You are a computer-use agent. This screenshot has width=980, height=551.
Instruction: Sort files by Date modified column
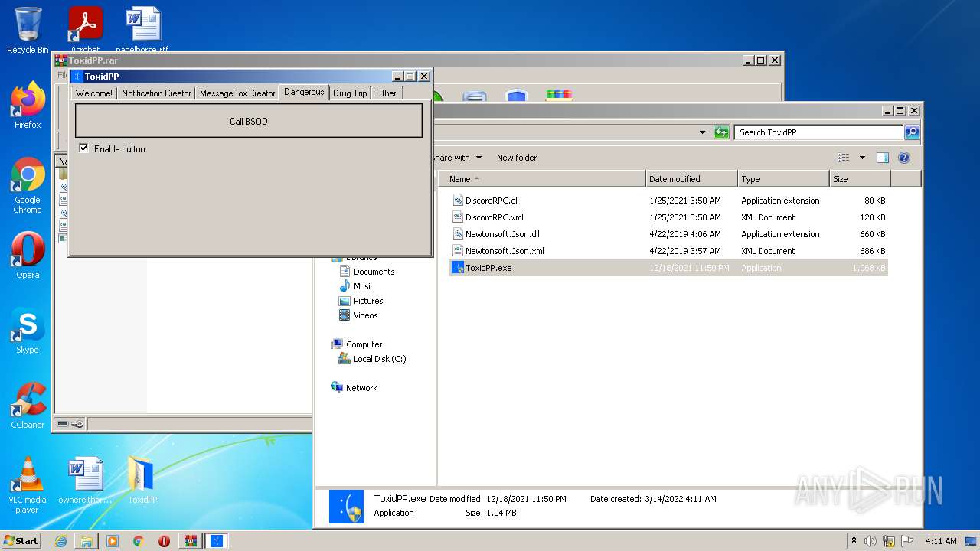pyautogui.click(x=691, y=179)
